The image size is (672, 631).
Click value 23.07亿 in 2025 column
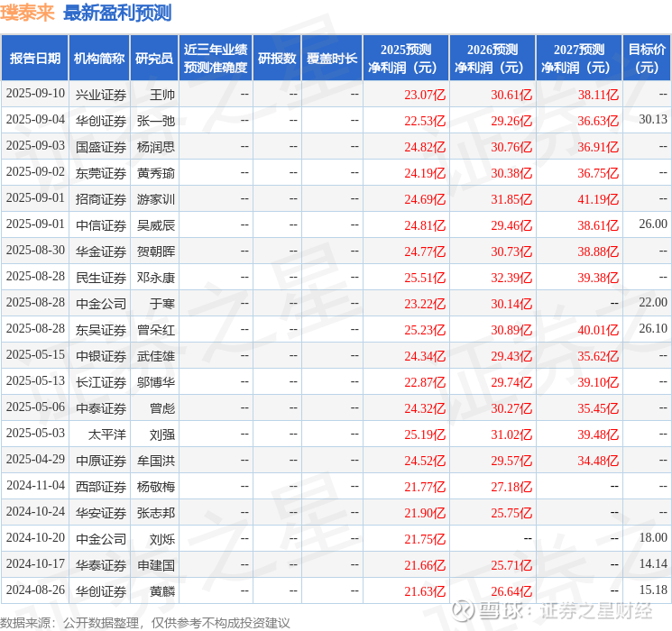(425, 95)
